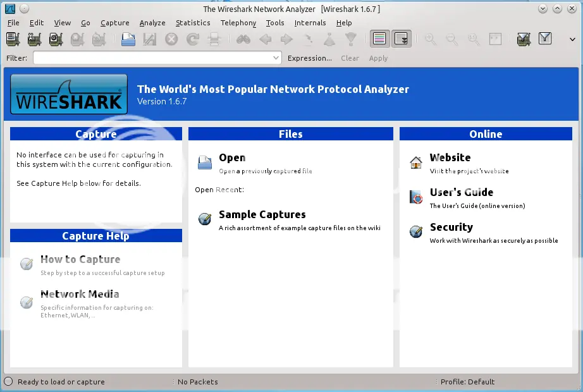Click the Expression... filter button
Viewport: 583px width, 392px height.
click(x=310, y=58)
